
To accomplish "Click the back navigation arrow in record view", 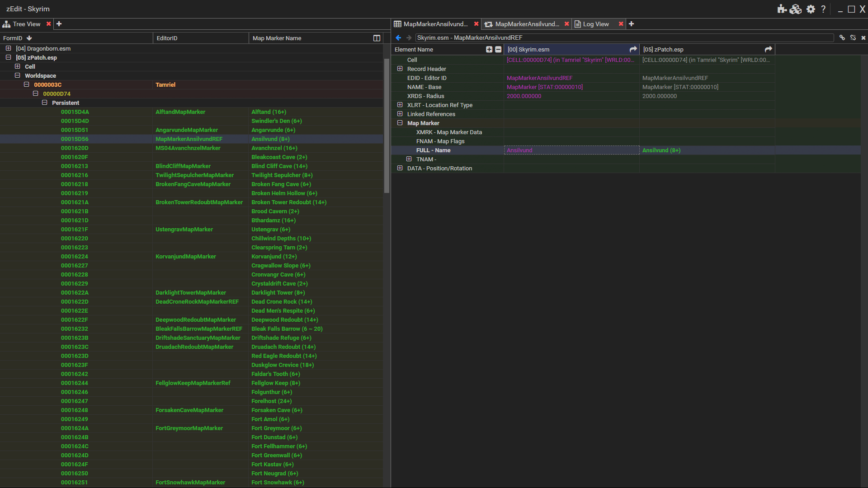I will click(398, 38).
